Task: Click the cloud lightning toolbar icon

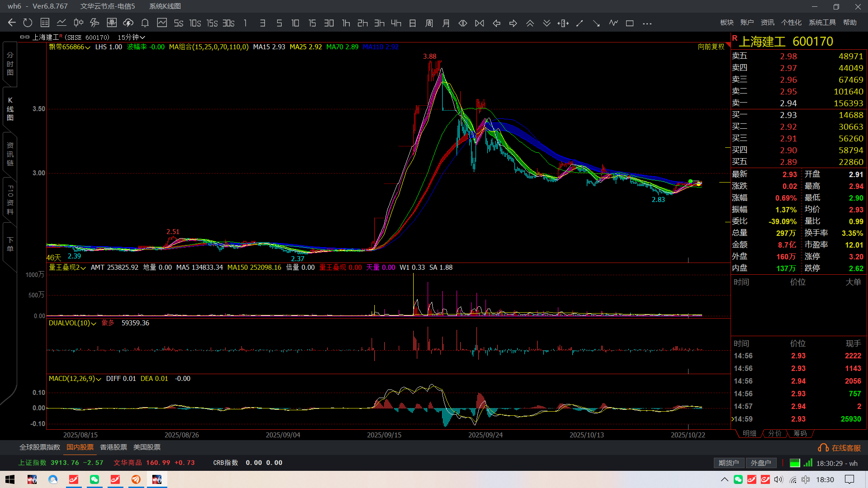Action: coord(128,23)
